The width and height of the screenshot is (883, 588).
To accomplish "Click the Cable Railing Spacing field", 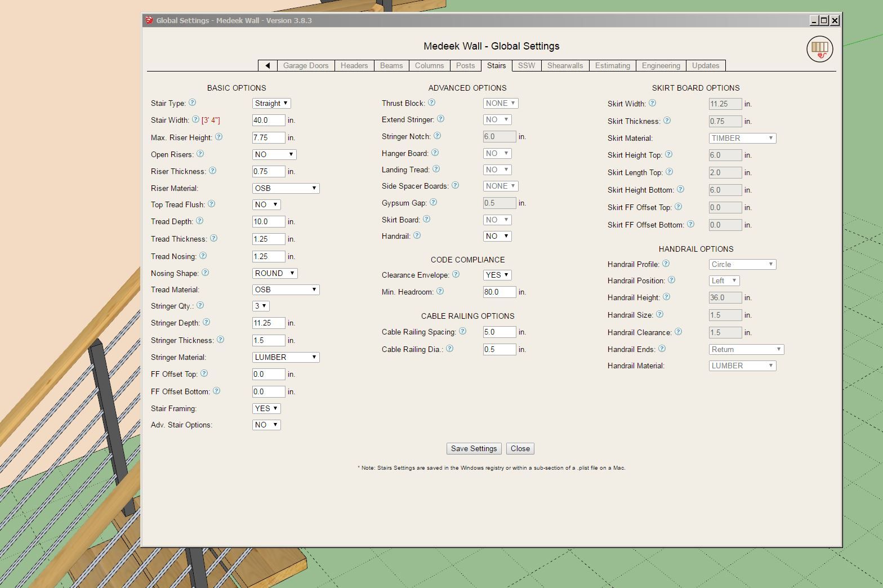I will point(500,332).
